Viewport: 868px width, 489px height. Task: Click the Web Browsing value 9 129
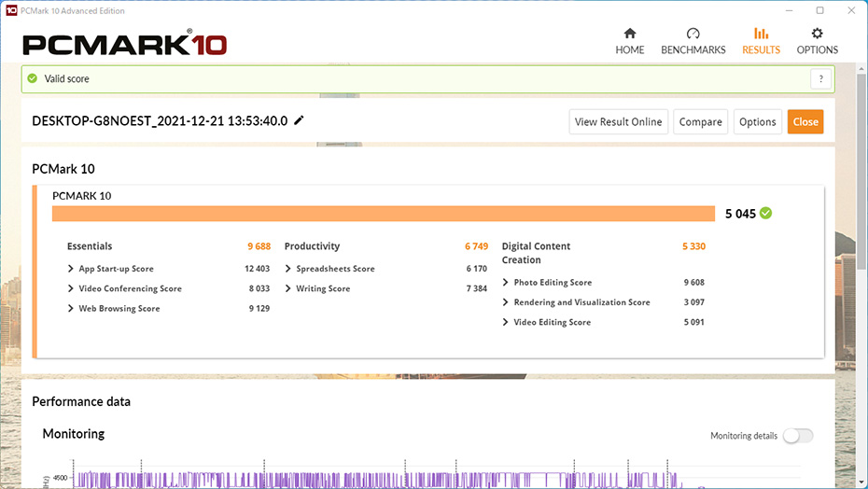click(x=259, y=309)
